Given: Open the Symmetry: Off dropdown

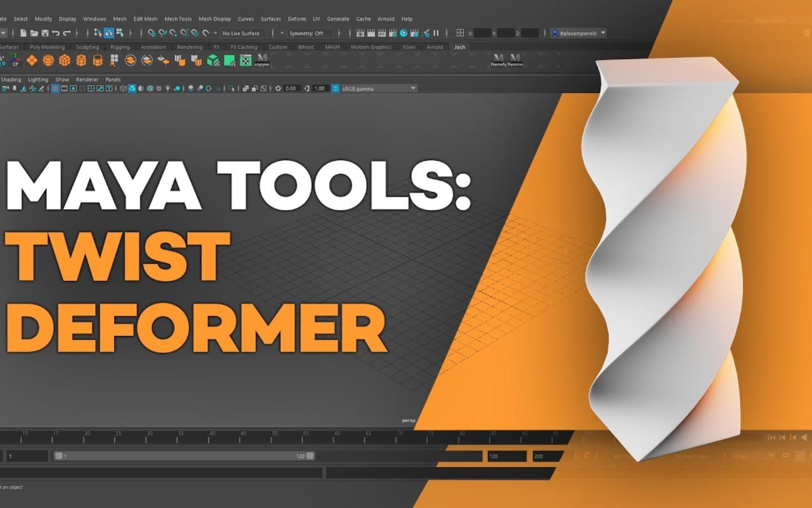Looking at the screenshot, I should click(x=310, y=33).
